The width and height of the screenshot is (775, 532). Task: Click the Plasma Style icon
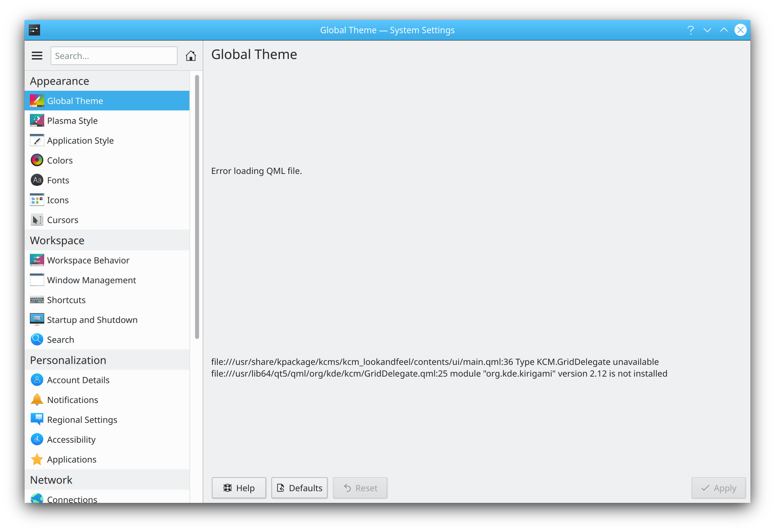pyautogui.click(x=37, y=120)
